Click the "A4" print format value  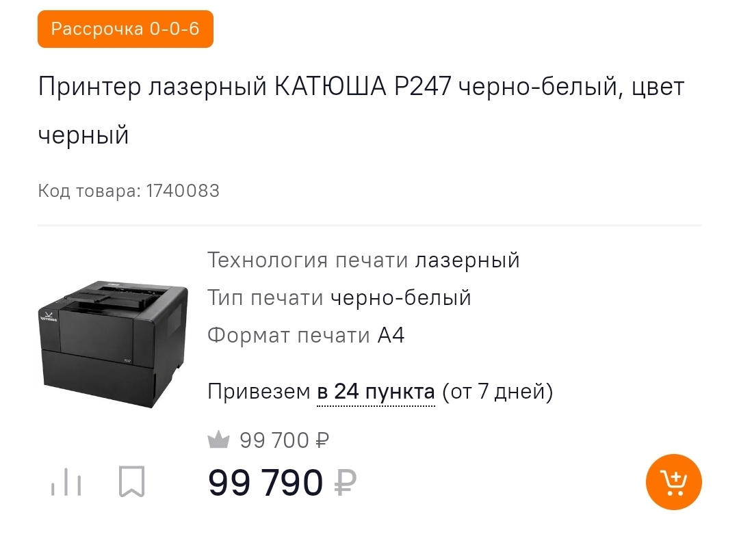pos(391,336)
